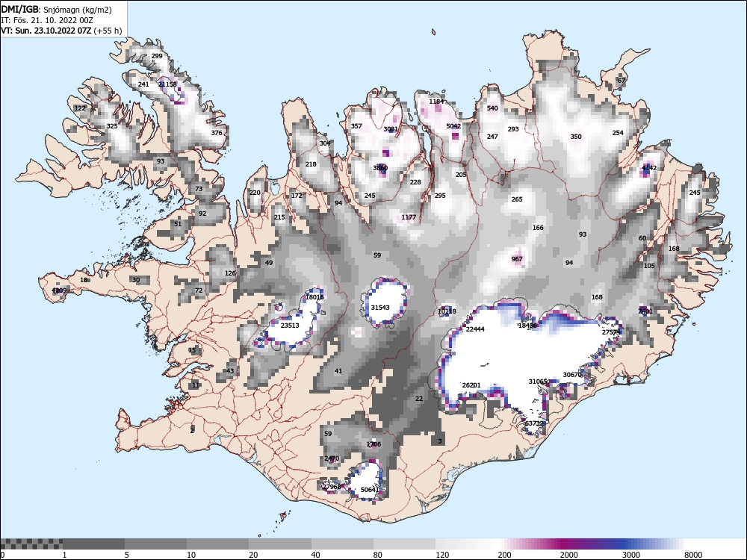Viewport: 747px width, 560px height.
Task: Click the value '126'
Action: [230, 273]
